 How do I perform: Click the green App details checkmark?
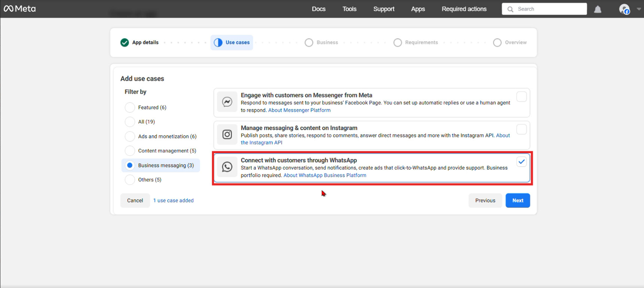click(x=125, y=43)
